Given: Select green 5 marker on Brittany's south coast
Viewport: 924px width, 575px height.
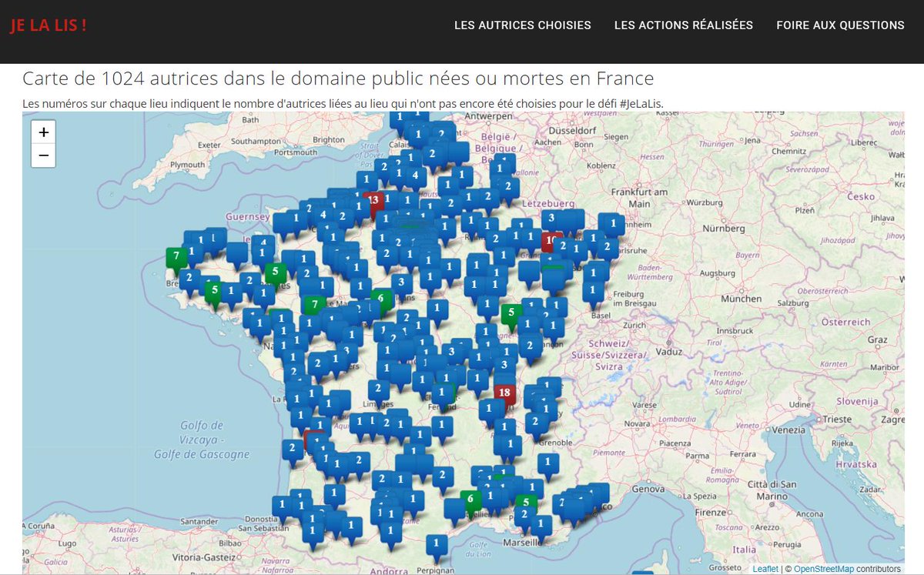Looking at the screenshot, I should coord(215,293).
